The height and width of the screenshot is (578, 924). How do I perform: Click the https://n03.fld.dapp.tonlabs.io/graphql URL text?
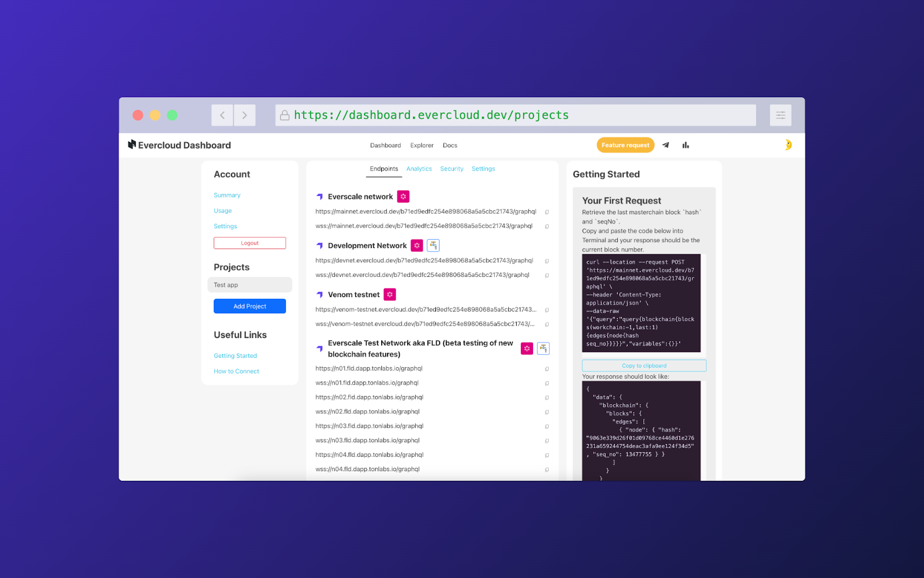370,427
